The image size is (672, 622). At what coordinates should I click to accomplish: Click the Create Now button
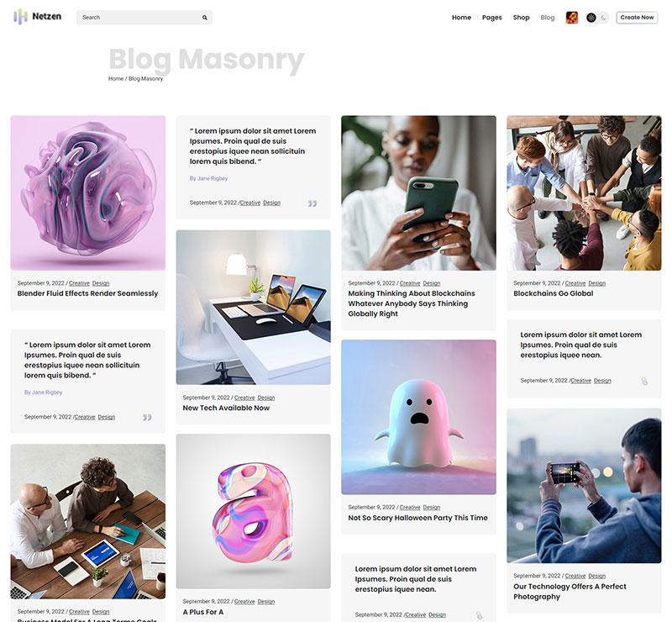coord(637,18)
